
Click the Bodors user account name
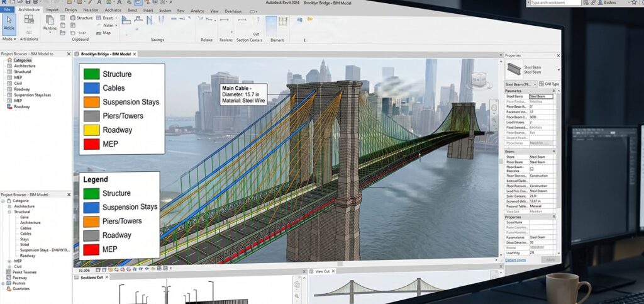coord(610,3)
